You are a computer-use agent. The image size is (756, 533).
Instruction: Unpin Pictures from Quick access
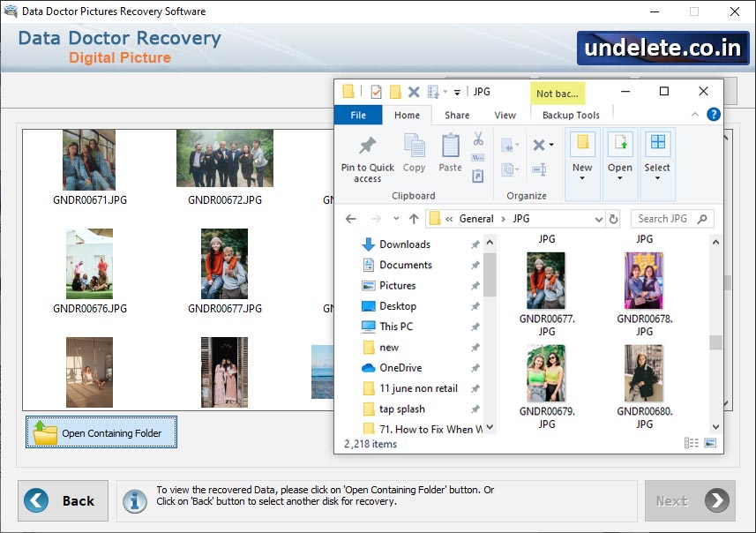pyautogui.click(x=475, y=286)
